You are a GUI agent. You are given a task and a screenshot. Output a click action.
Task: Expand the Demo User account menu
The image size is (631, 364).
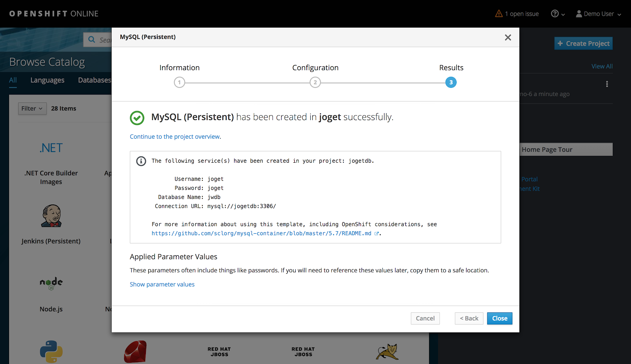pyautogui.click(x=598, y=14)
